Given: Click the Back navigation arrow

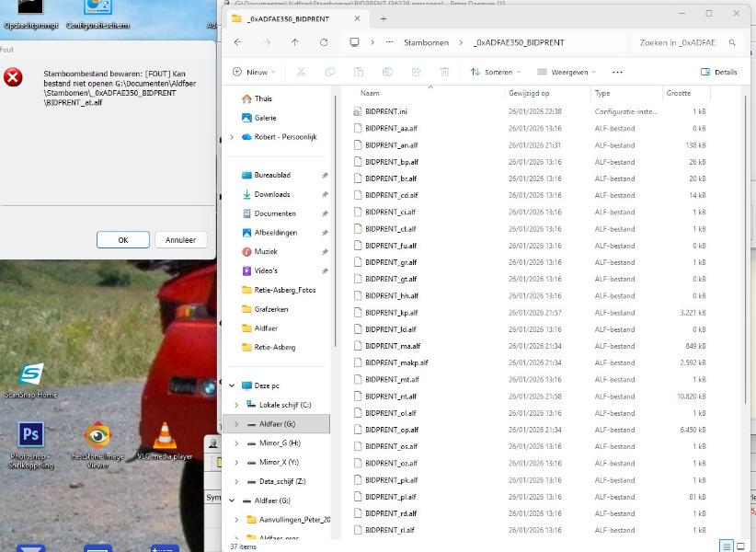Looking at the screenshot, I should click(238, 42).
